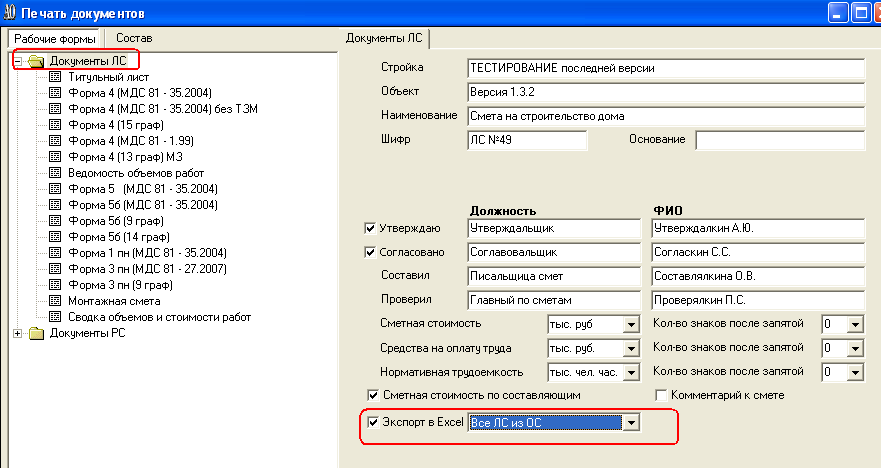
Task: Switch to the Рабочие формы tab
Action: [55, 39]
